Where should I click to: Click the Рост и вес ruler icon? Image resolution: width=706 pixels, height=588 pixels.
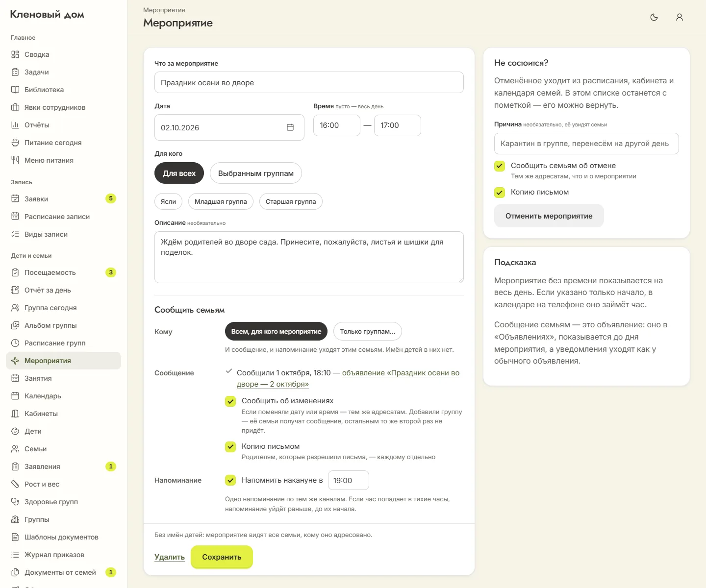pyautogui.click(x=15, y=484)
